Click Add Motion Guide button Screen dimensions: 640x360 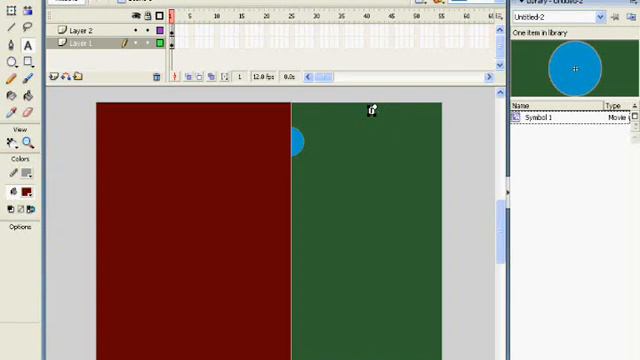(x=66, y=76)
